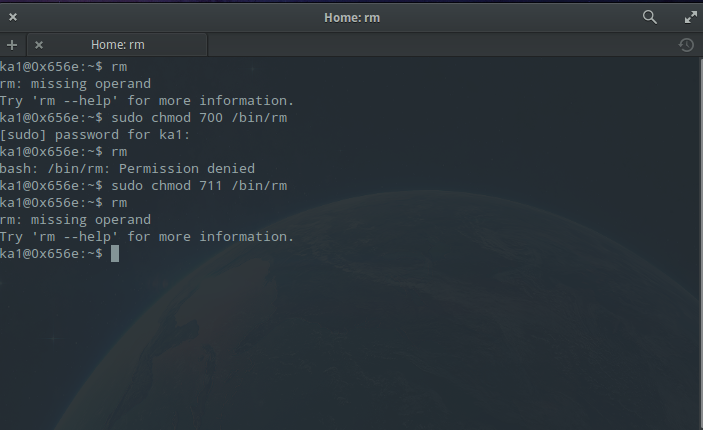This screenshot has width=703, height=430.
Task: Open the terminal search (magnifier) icon
Action: [x=649, y=17]
